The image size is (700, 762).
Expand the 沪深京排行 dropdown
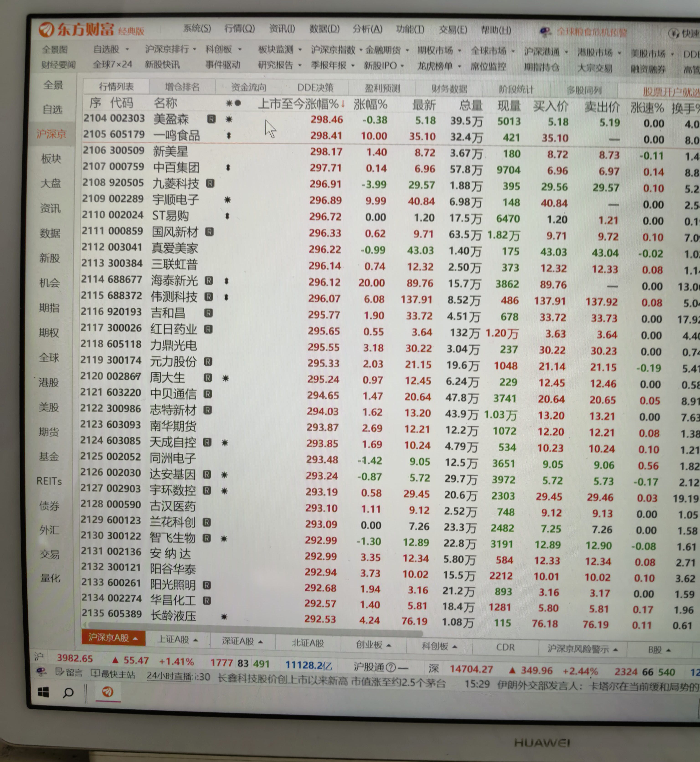tap(194, 50)
